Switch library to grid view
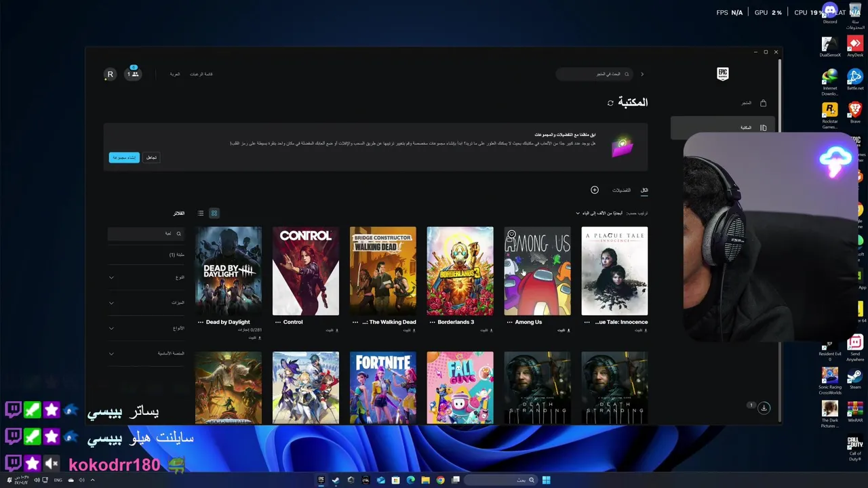Viewport: 868px width, 488px height. (x=214, y=213)
